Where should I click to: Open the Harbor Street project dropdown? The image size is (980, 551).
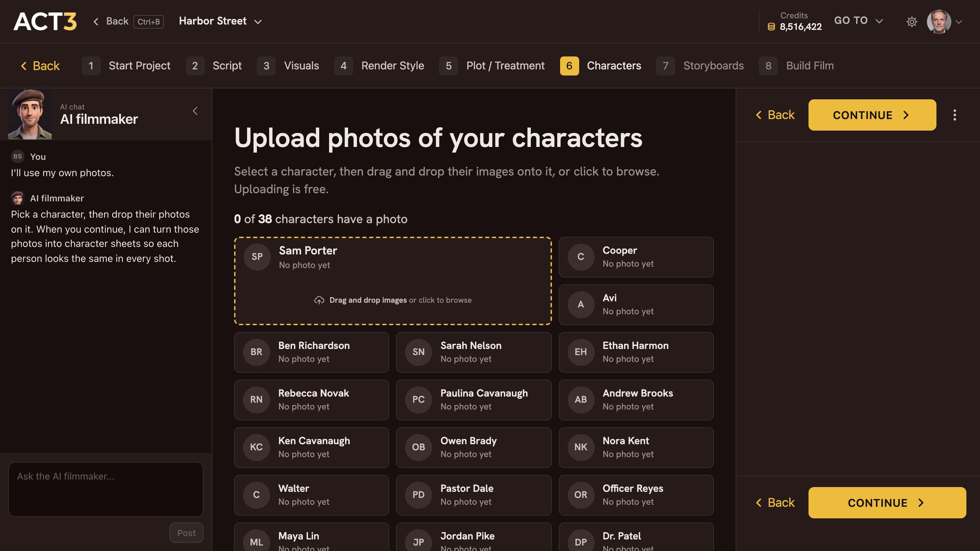pyautogui.click(x=220, y=21)
